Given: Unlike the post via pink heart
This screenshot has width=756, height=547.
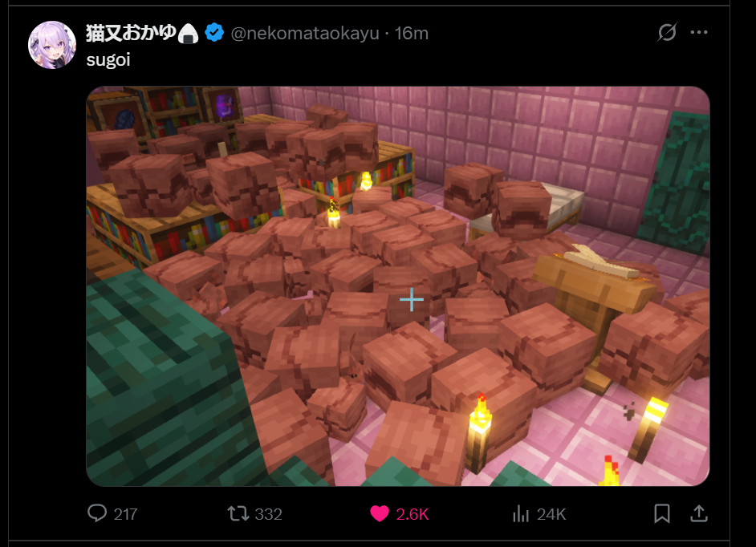Looking at the screenshot, I should pos(380,514).
